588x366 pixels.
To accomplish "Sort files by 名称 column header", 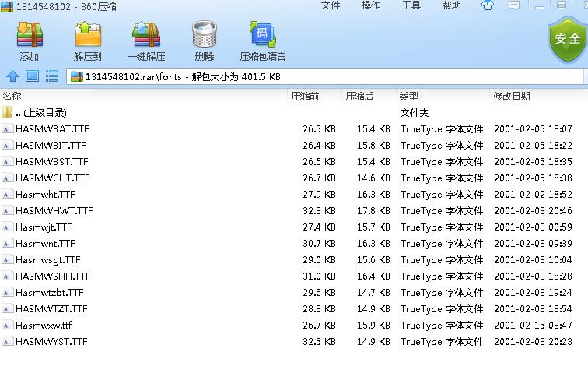I will [12, 96].
